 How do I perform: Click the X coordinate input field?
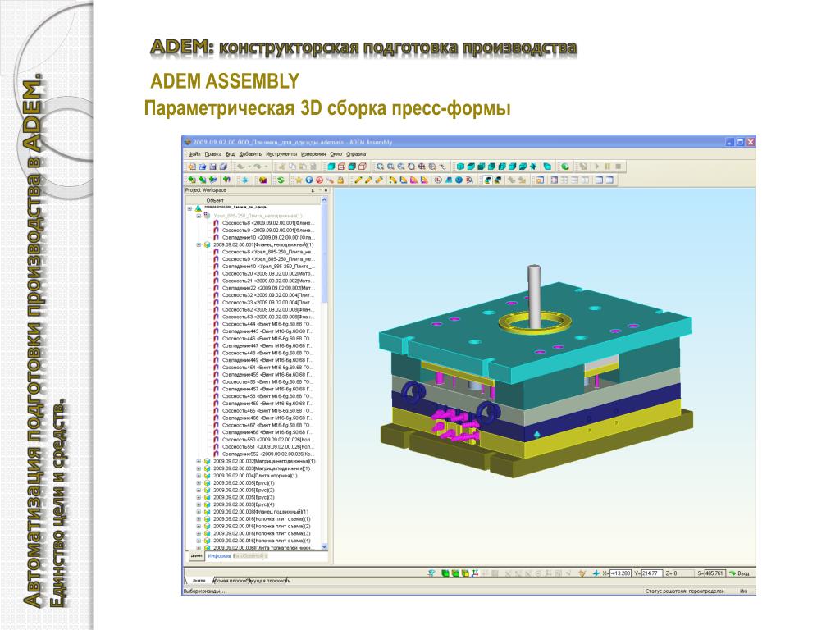click(x=620, y=573)
